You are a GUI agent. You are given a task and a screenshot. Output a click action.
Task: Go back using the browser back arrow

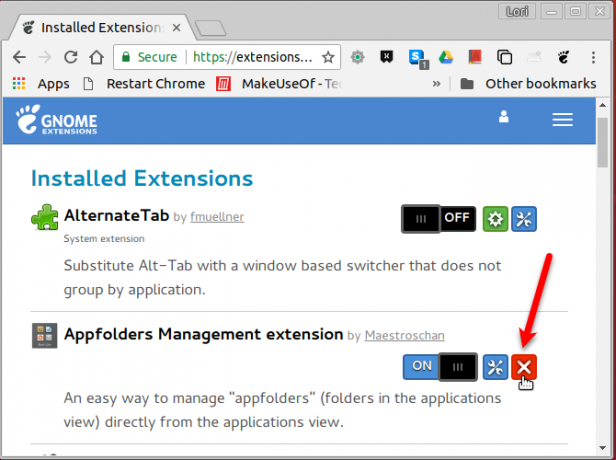pyautogui.click(x=19, y=57)
